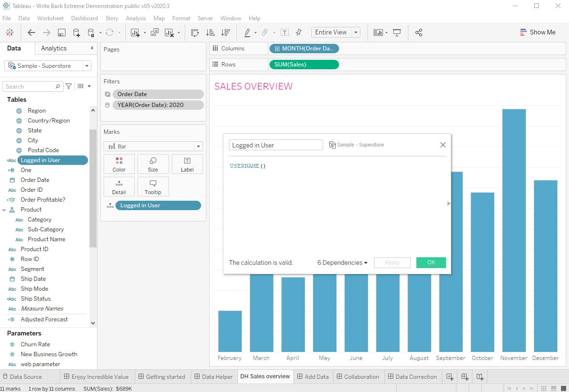
Task: Sort ascending using the toolbar icon
Action: (x=210, y=33)
